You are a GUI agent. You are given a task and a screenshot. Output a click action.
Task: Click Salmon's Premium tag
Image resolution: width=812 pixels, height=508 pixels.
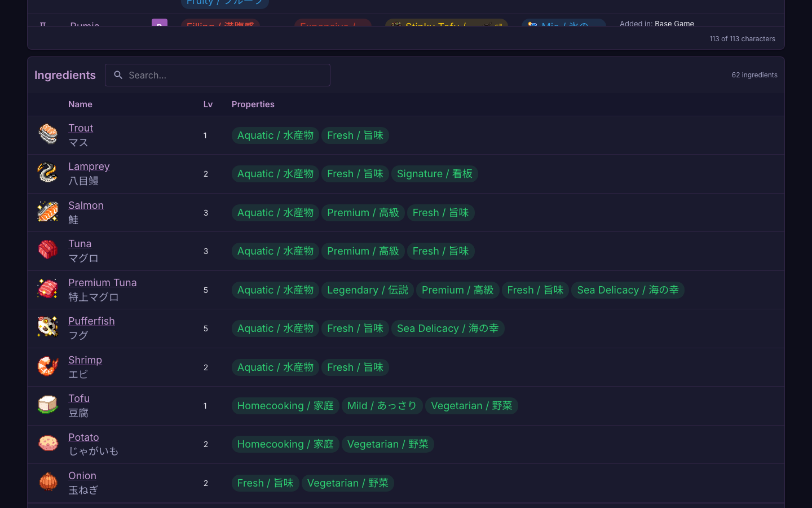pos(363,213)
